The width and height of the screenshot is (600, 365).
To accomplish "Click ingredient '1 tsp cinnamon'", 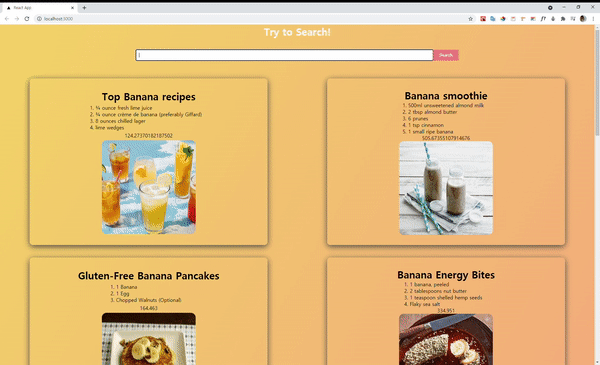I will click(426, 125).
